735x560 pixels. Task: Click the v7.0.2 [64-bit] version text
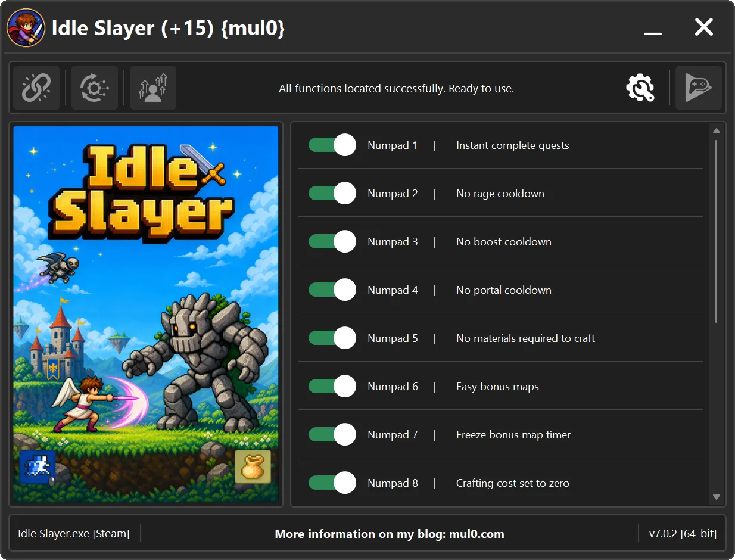coord(683,533)
